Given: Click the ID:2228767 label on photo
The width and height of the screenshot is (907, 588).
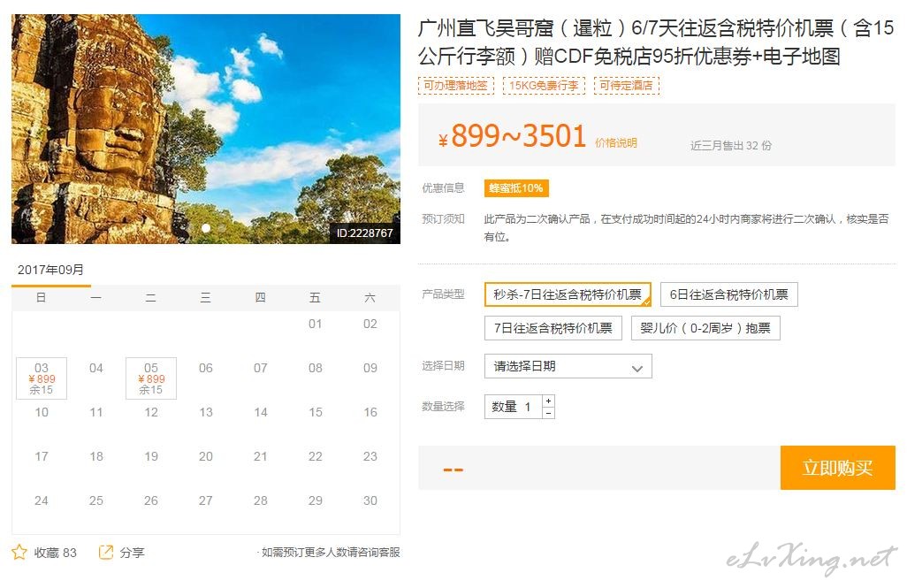Looking at the screenshot, I should (x=365, y=233).
